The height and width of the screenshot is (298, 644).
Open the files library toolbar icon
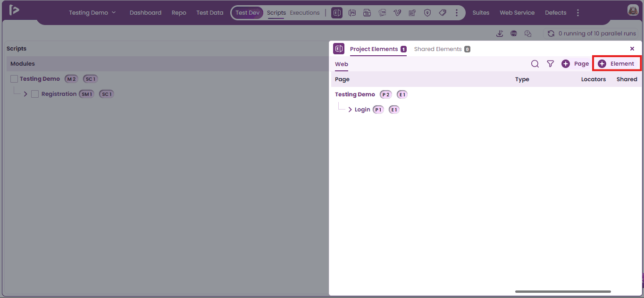point(412,13)
